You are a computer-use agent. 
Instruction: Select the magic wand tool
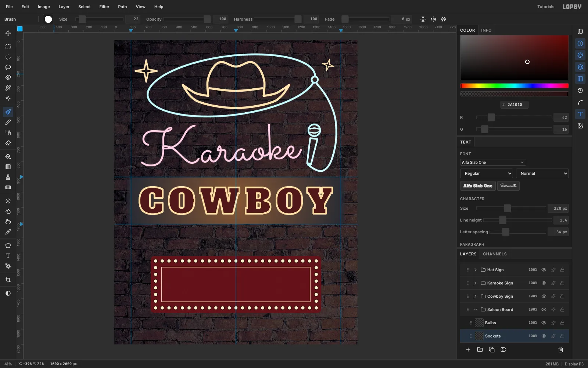pyautogui.click(x=8, y=88)
